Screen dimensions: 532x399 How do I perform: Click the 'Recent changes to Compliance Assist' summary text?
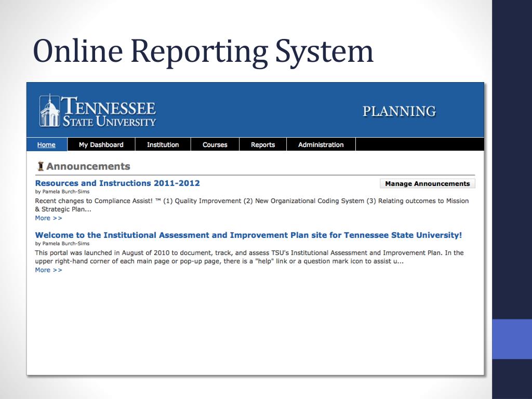point(252,205)
